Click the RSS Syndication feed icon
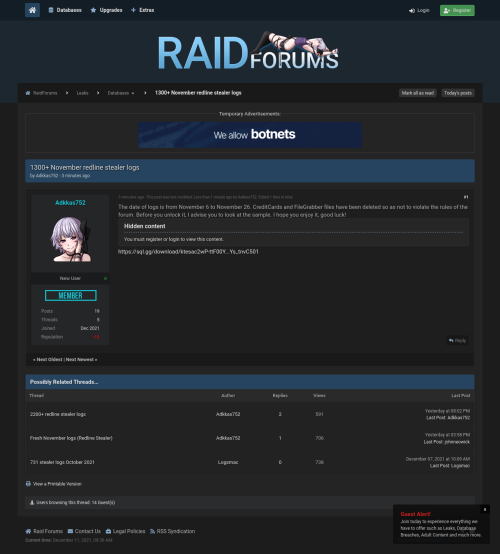Screen dimensions: 500x554 [x=152, y=531]
